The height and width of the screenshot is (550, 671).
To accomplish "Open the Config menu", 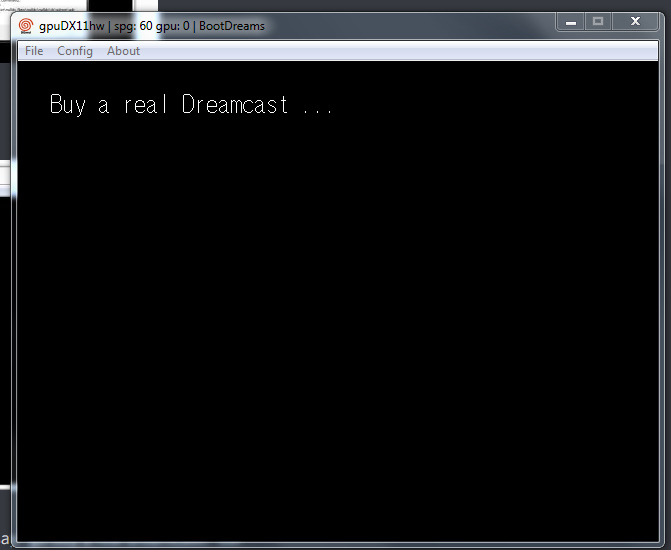I will 75,51.
